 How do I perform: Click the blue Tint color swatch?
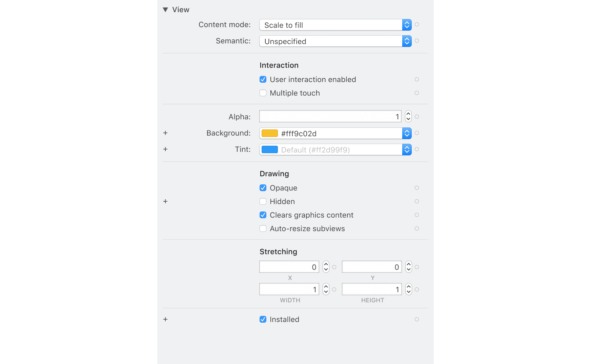click(269, 149)
